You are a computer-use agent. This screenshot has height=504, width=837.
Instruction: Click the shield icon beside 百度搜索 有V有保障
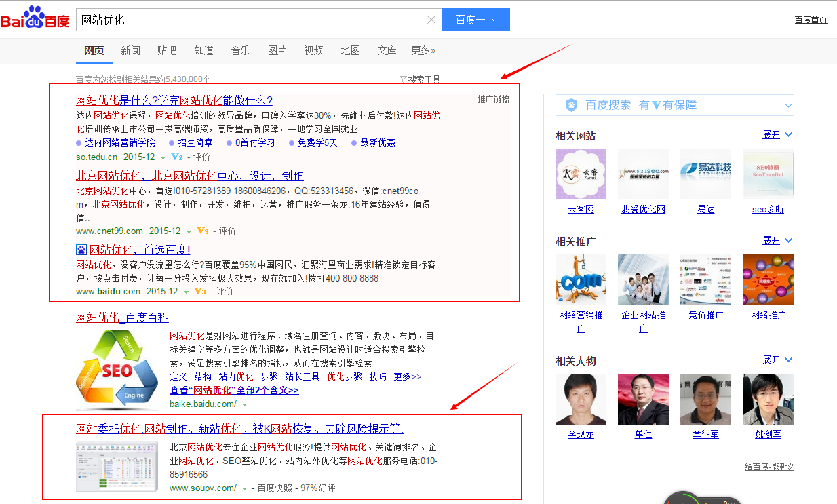(x=572, y=105)
